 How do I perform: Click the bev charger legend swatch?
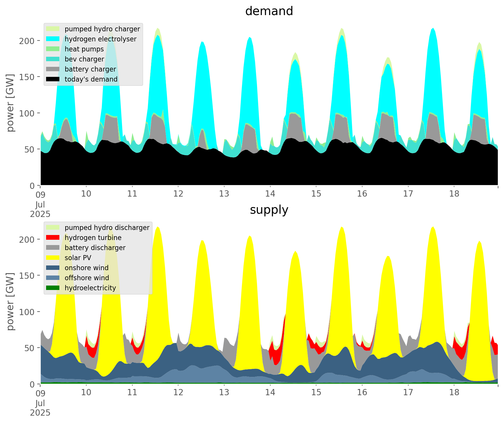[x=53, y=59]
